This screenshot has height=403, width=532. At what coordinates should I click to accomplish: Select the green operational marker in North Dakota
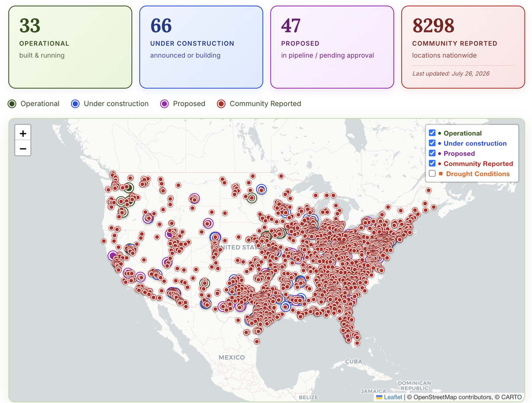tap(252, 198)
